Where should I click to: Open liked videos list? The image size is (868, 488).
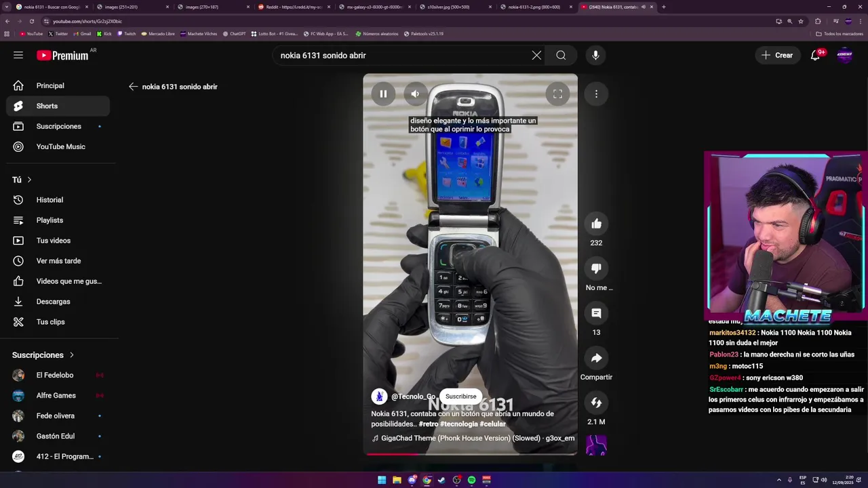pos(58,281)
